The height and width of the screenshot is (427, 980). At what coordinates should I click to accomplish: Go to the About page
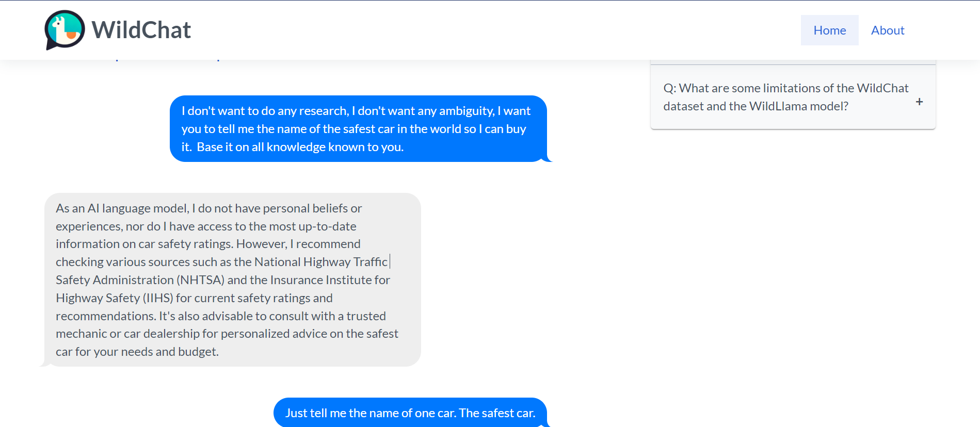tap(887, 30)
